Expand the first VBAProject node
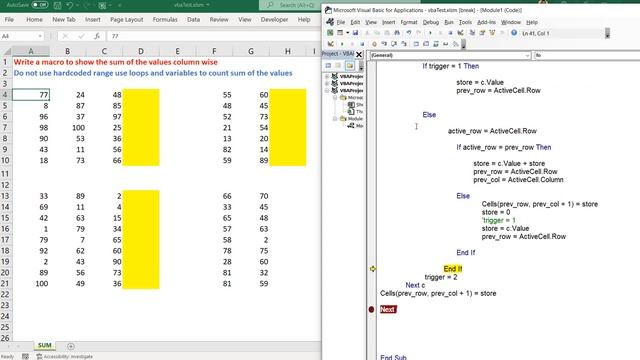Viewport: 640px width, 360px height. coord(327,76)
